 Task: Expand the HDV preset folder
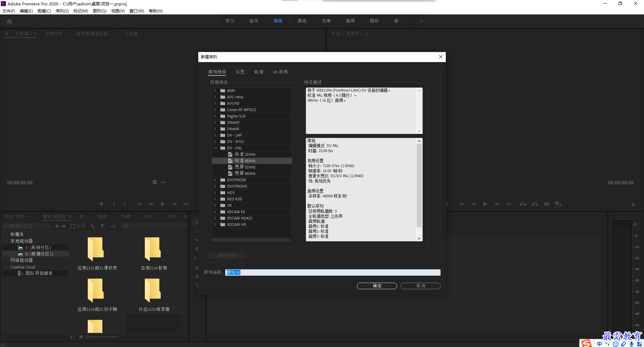(x=215, y=193)
